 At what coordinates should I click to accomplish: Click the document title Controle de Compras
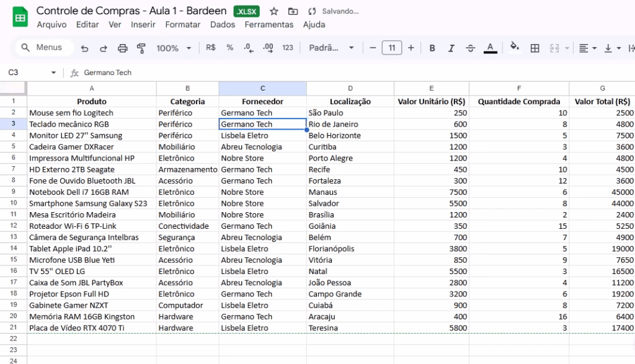[131, 11]
